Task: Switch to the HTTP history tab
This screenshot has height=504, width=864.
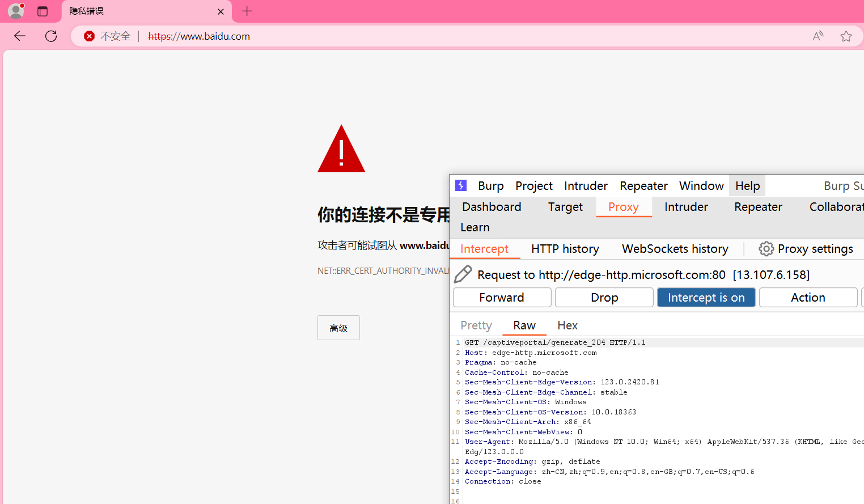Action: pos(565,249)
